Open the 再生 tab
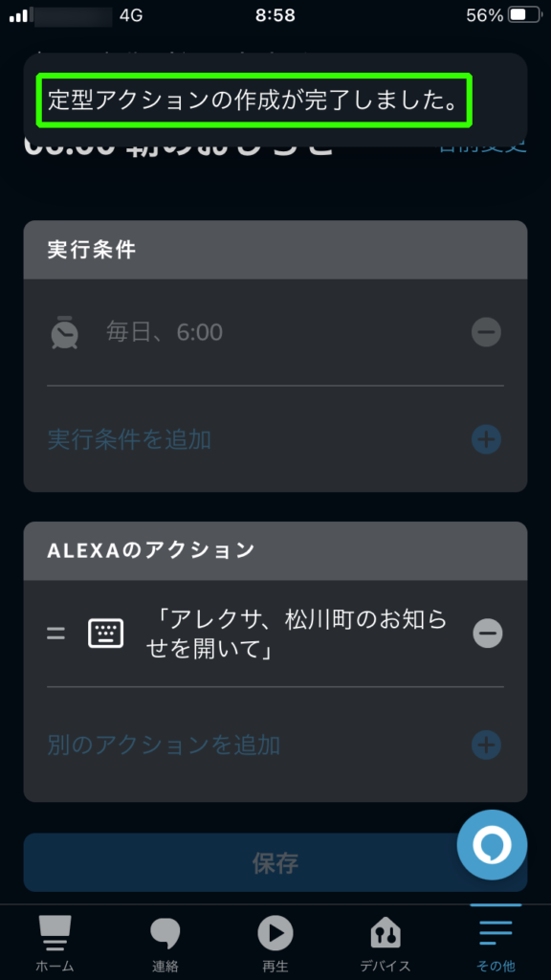Image resolution: width=551 pixels, height=980 pixels. click(x=275, y=944)
